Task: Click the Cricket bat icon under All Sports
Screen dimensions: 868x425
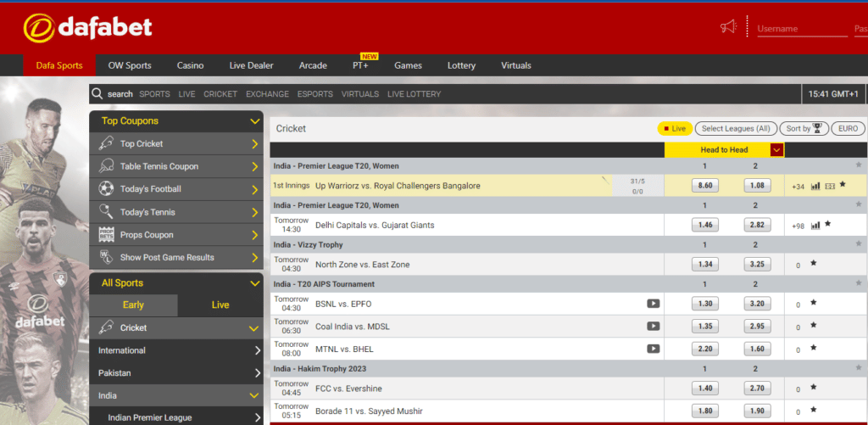Action: pos(106,327)
